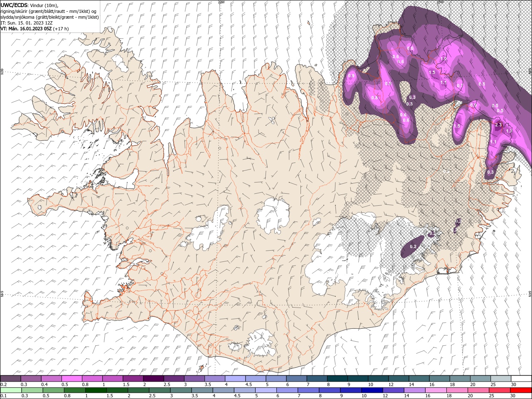
Task: Click the 25 red-pink swatch in lower legend
Action: [500, 390]
